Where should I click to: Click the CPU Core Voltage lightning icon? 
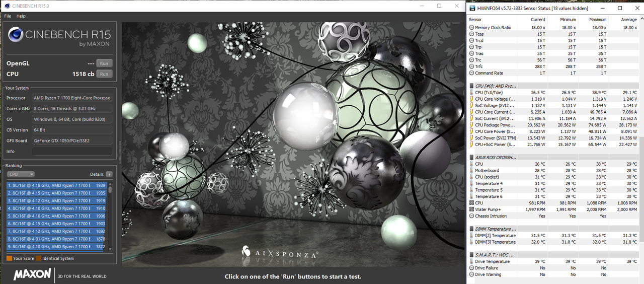(x=471, y=99)
